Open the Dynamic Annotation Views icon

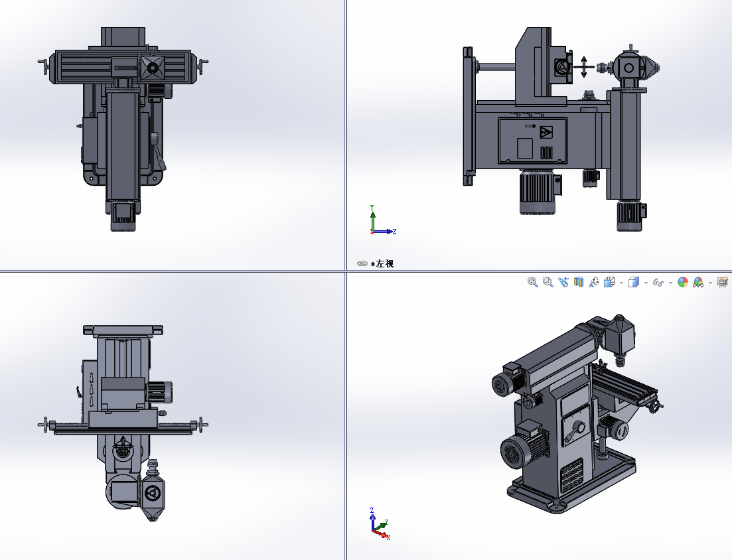pyautogui.click(x=594, y=282)
